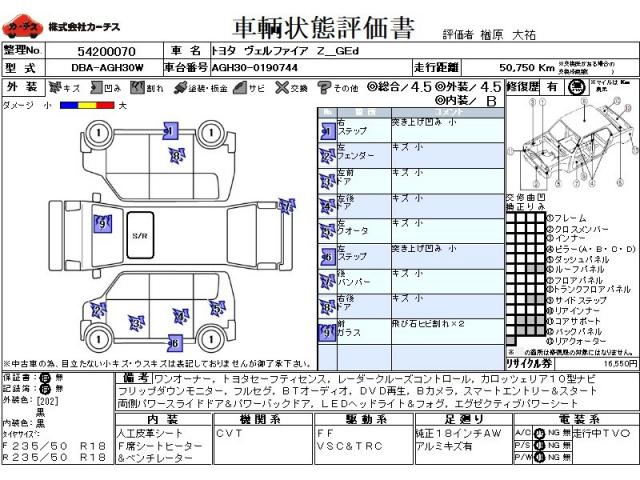640x480 pixels.
Task: Click the 交換 replacement X legend icon
Action: click(x=282, y=87)
